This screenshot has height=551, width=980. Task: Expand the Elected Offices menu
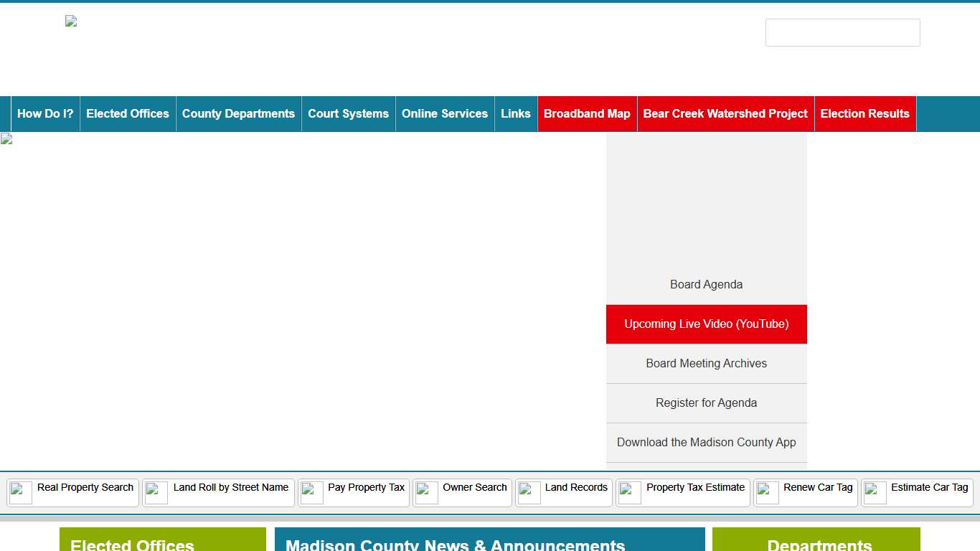pos(128,114)
